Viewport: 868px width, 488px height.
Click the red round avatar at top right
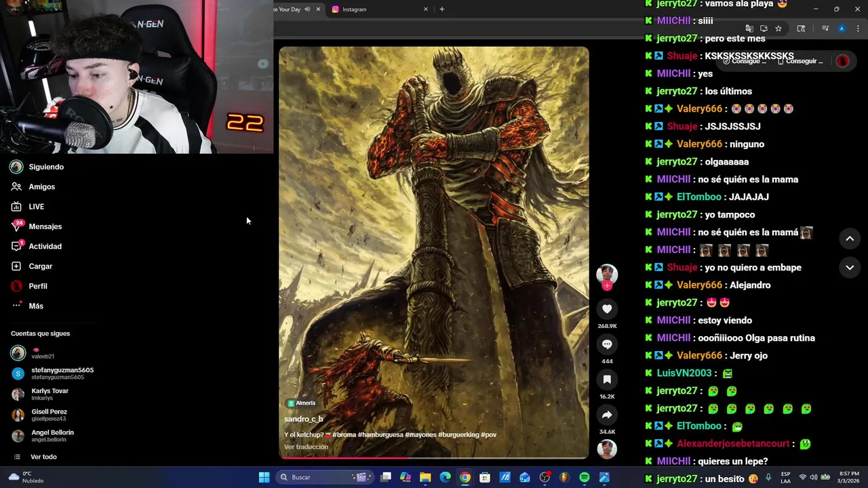[x=843, y=61]
